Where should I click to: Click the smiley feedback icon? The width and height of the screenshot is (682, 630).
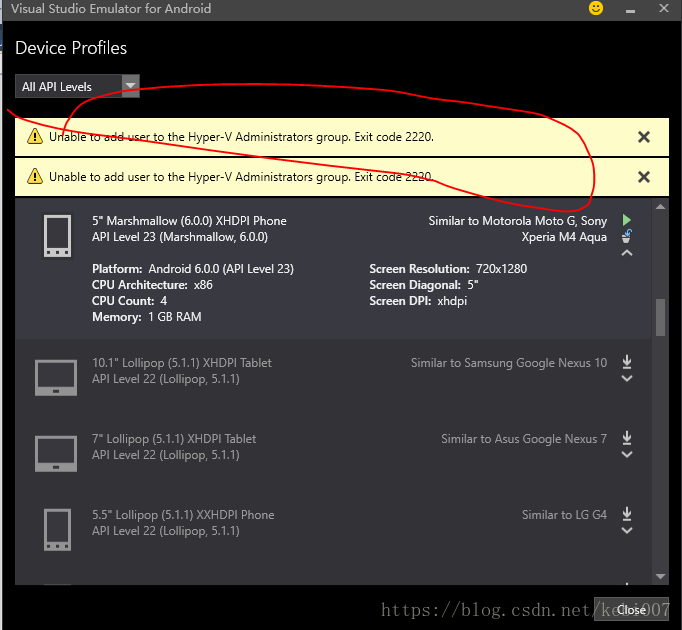pos(595,8)
